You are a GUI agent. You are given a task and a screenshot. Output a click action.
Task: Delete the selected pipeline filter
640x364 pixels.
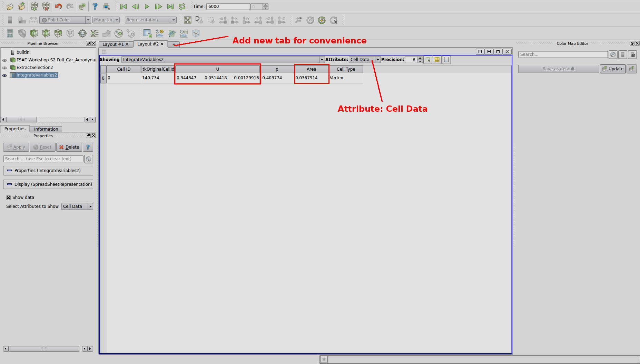(x=69, y=147)
